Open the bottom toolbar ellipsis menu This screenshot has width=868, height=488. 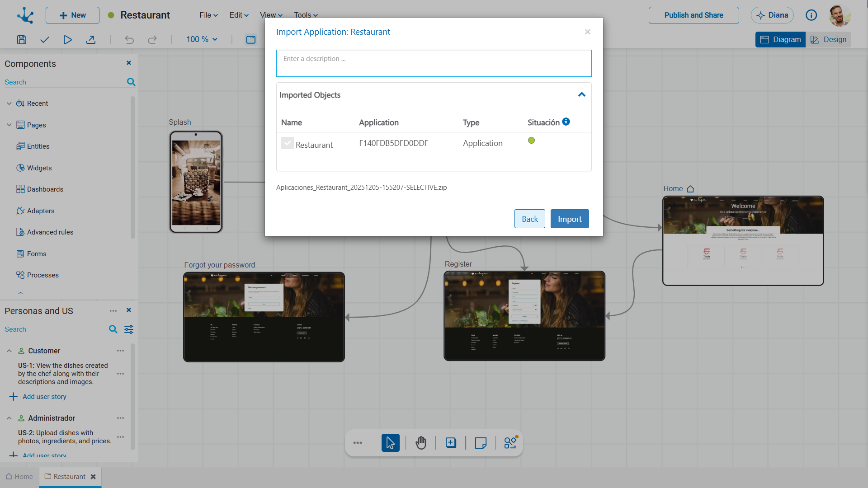[x=358, y=443]
